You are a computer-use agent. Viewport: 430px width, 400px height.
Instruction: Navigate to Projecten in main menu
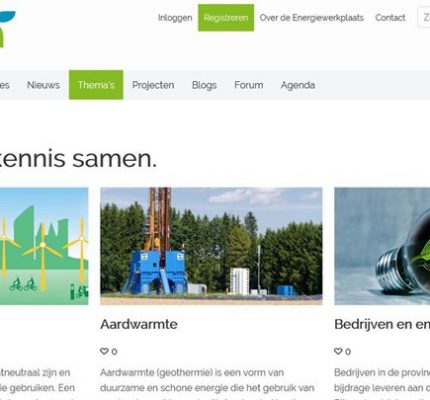pyautogui.click(x=153, y=85)
